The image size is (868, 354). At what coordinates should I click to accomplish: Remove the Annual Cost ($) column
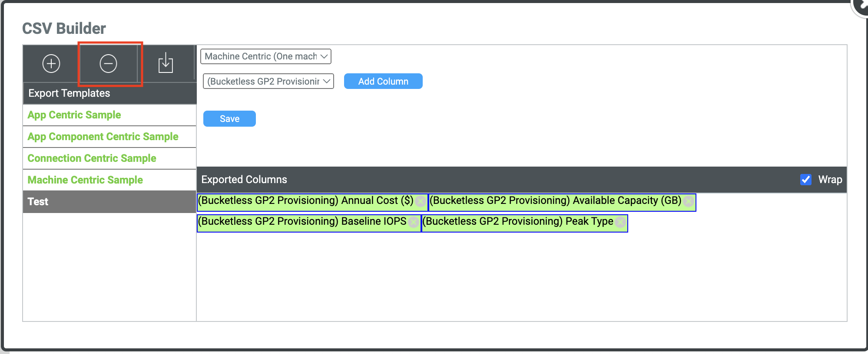click(420, 201)
